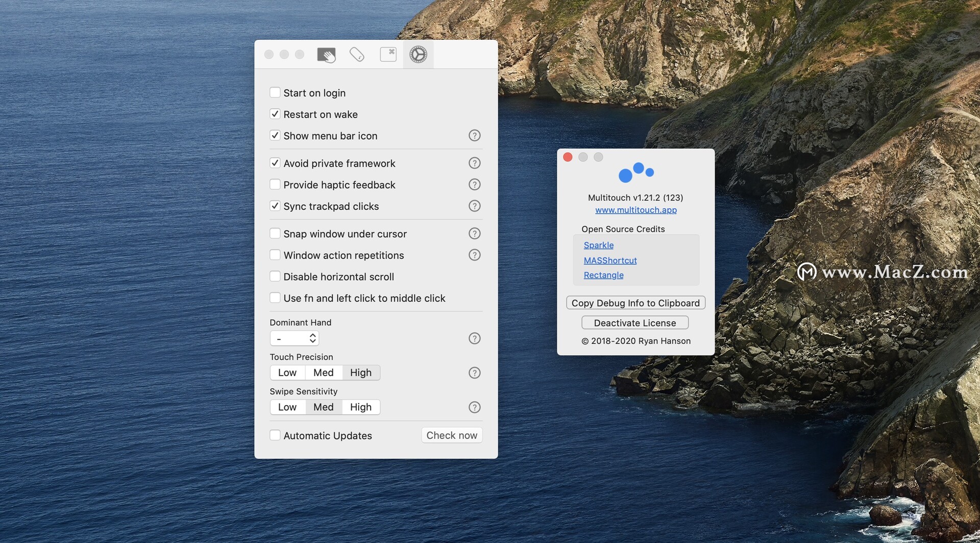Viewport: 980px width, 543px height.
Task: Click the 2018-2020 Ryan Hanson copyright text
Action: [x=636, y=341]
